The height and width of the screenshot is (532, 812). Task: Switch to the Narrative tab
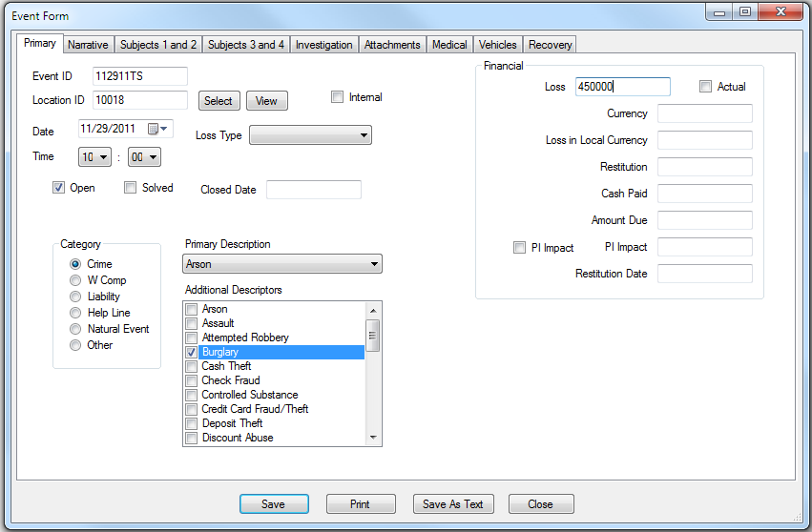coord(88,45)
